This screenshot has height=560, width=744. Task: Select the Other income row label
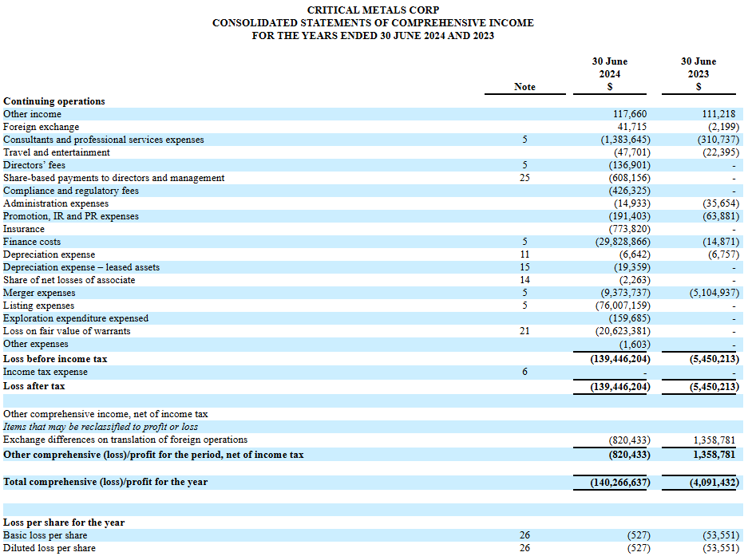tap(32, 114)
